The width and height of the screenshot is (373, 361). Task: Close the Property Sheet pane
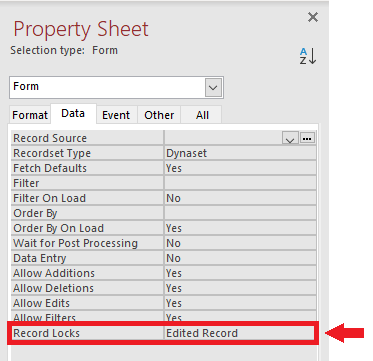(x=313, y=17)
